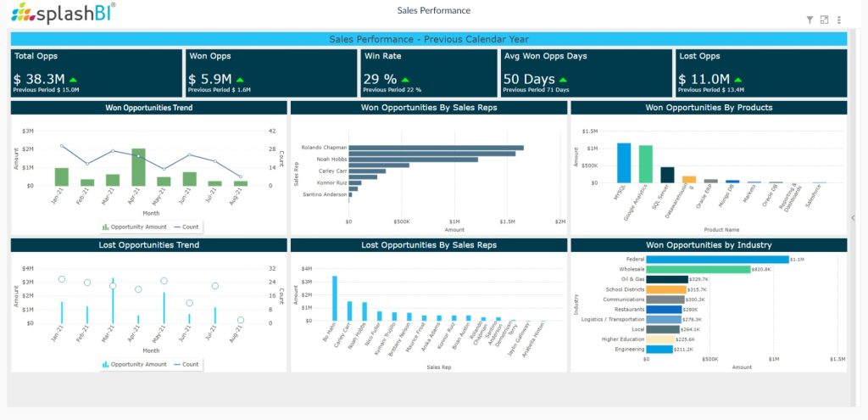
Task: Click the Federal bar in industry chart
Action: [716, 260]
